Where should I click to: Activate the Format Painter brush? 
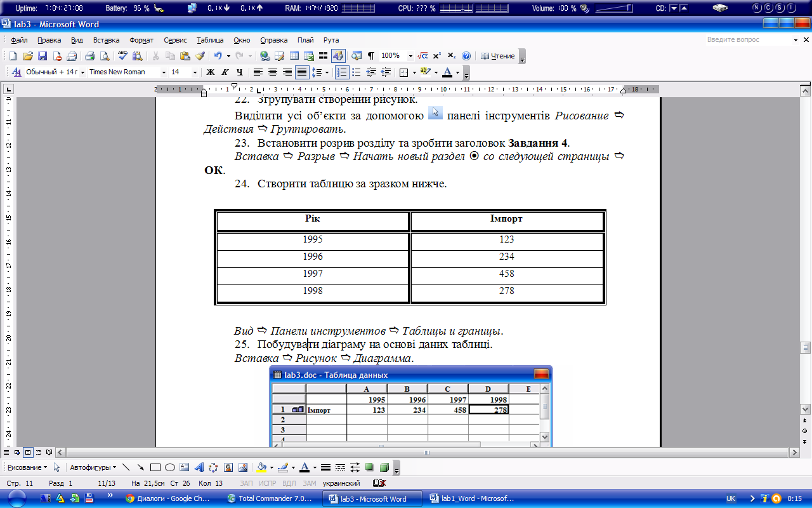click(200, 56)
